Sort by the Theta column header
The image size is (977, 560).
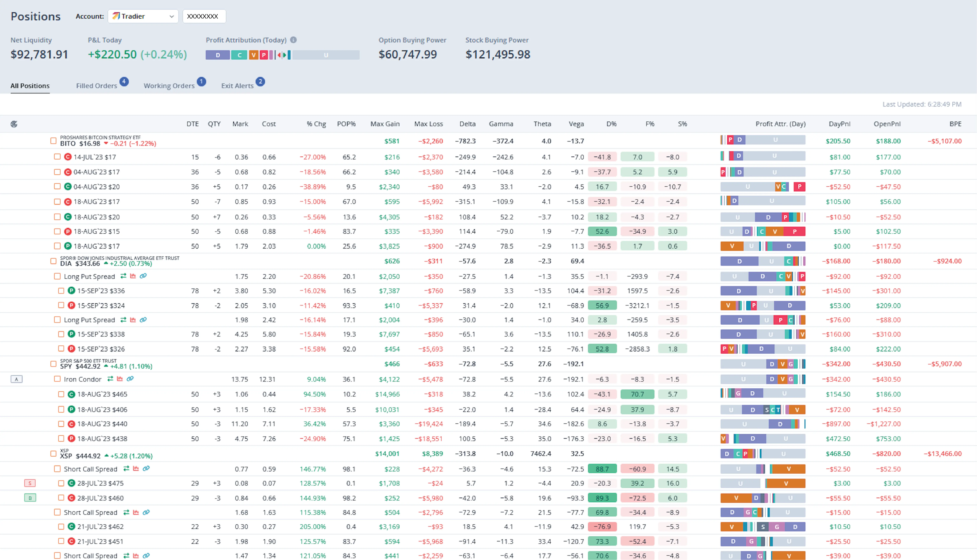click(x=542, y=124)
